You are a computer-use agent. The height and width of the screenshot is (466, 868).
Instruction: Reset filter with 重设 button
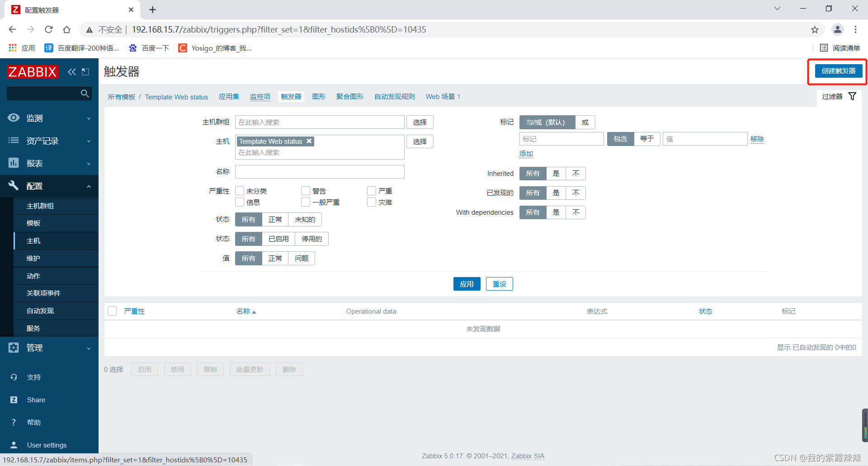click(x=499, y=284)
